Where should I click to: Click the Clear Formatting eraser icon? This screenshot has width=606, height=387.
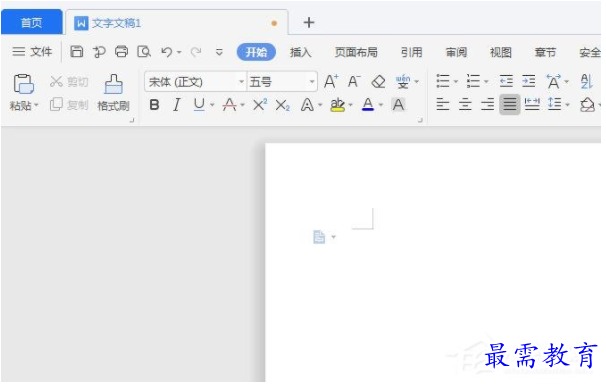coord(378,82)
